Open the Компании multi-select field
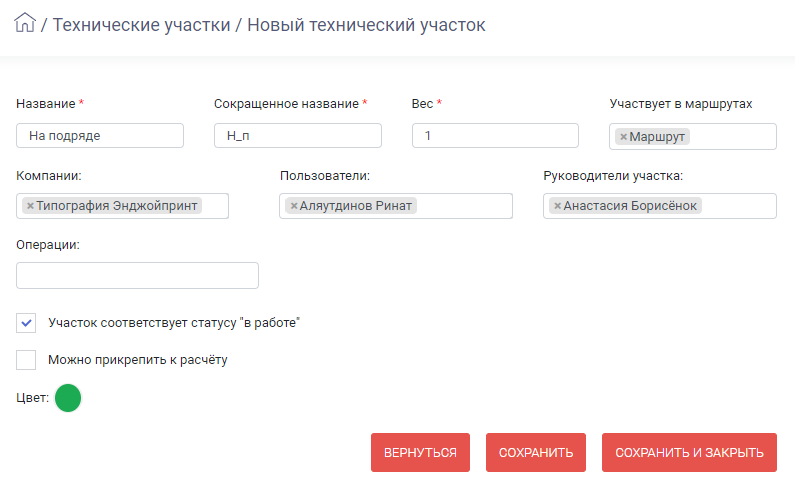Screen dimensions: 795x489 pos(122,206)
